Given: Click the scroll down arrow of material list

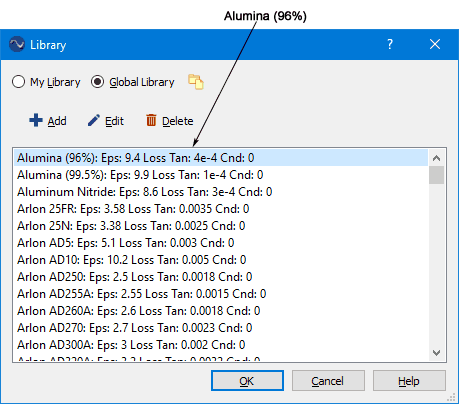Looking at the screenshot, I should coord(436,353).
